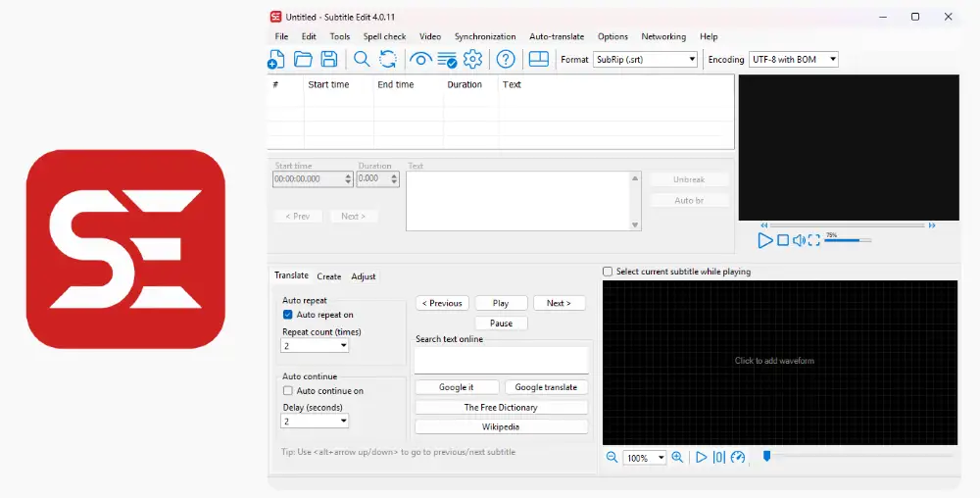
Task: Open the Auto-translate menu
Action: 557,37
